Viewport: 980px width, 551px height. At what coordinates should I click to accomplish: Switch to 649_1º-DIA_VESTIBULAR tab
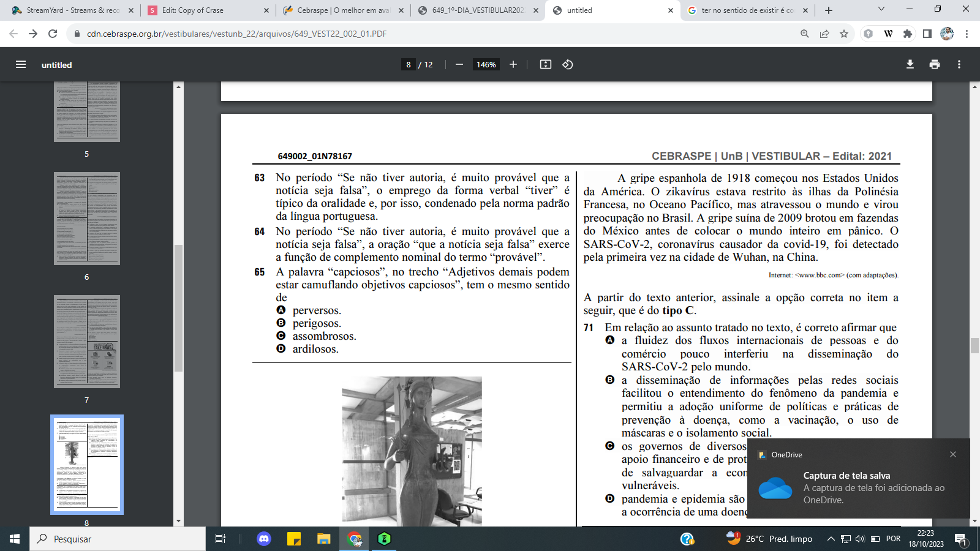(478, 10)
